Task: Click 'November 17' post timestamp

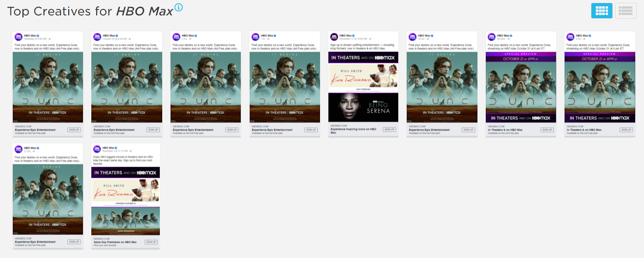Action: (353, 39)
